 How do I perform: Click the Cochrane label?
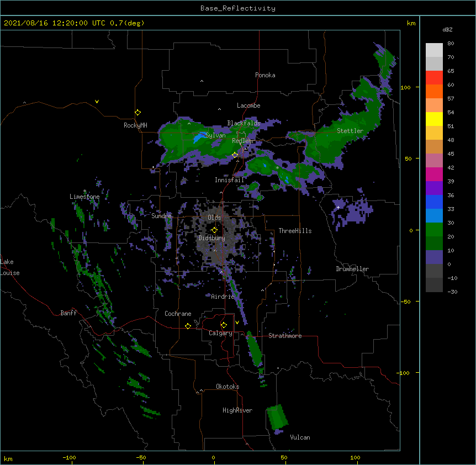[x=178, y=314]
